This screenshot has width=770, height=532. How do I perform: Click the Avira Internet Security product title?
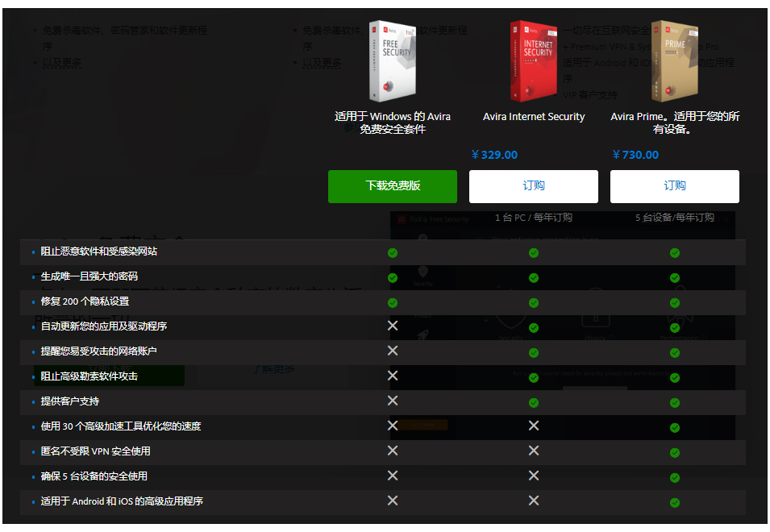(x=534, y=117)
